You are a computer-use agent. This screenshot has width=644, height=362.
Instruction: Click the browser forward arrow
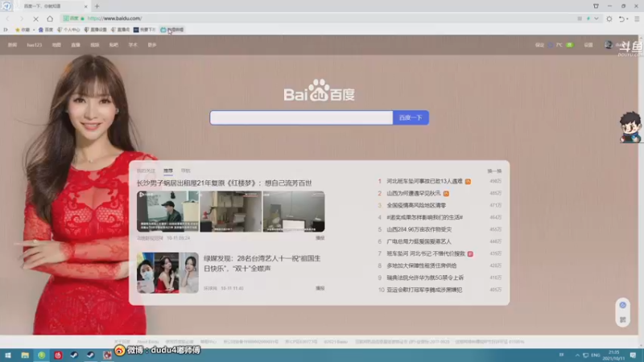pos(22,19)
